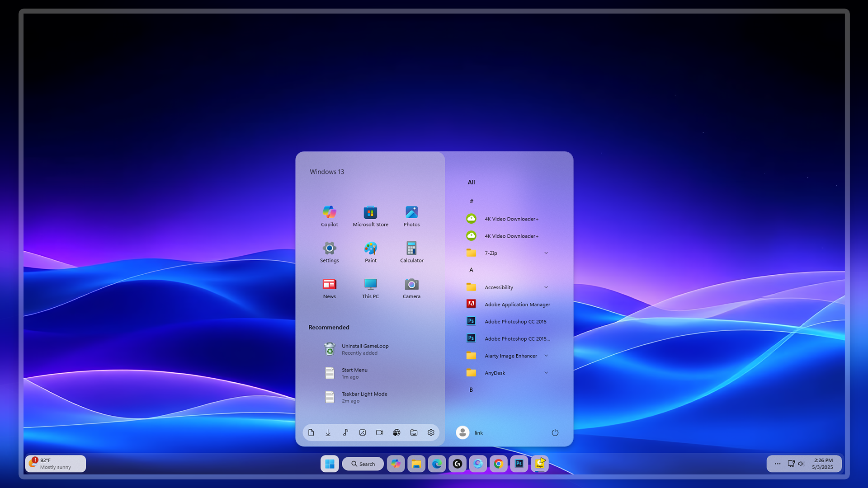Open the yellow Player app on taskbar

coord(540,464)
